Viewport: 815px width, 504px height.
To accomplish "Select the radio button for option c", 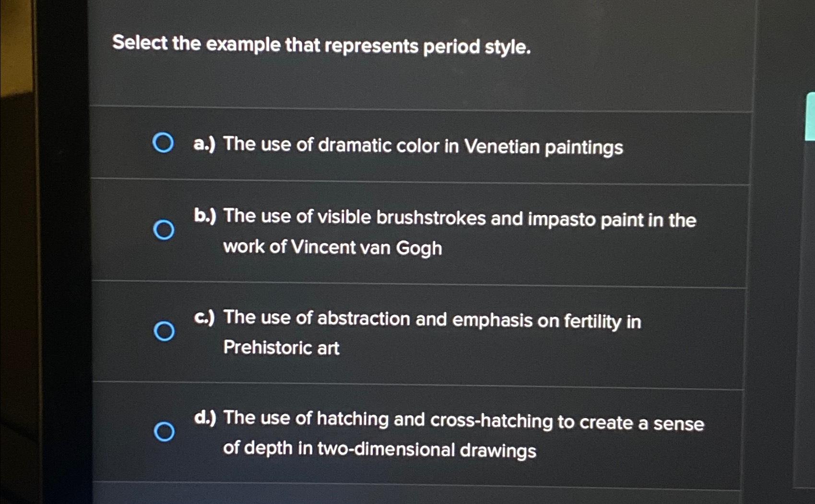I will (164, 331).
